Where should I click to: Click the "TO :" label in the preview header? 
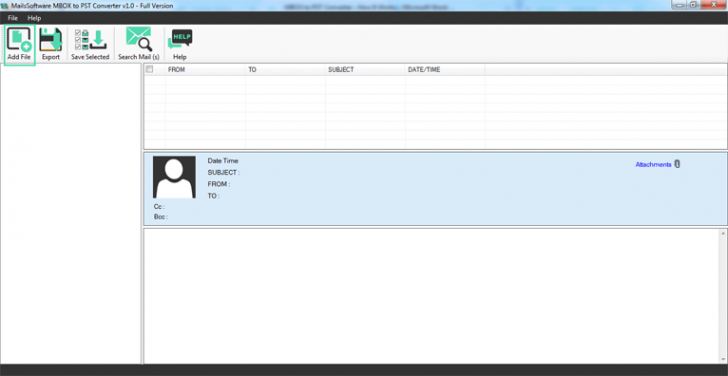214,196
